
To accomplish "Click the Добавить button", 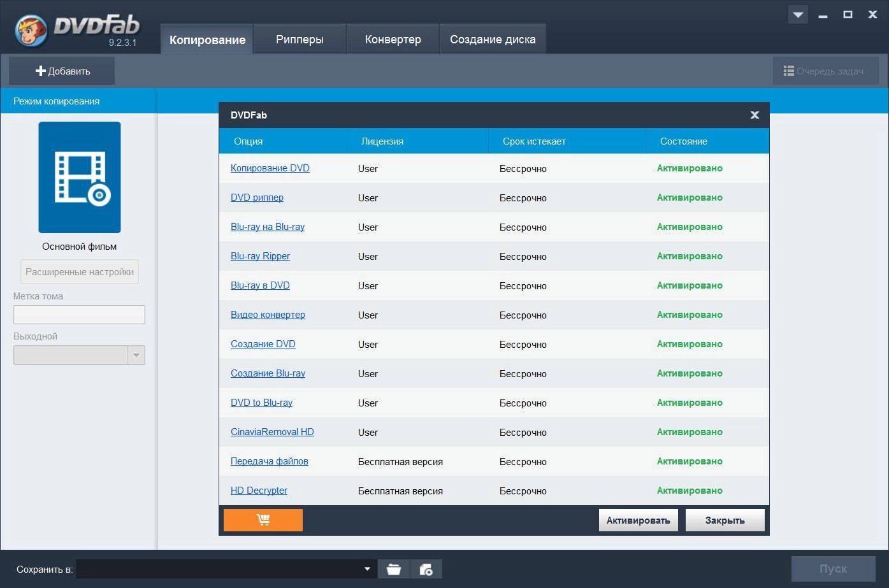I will (62, 71).
